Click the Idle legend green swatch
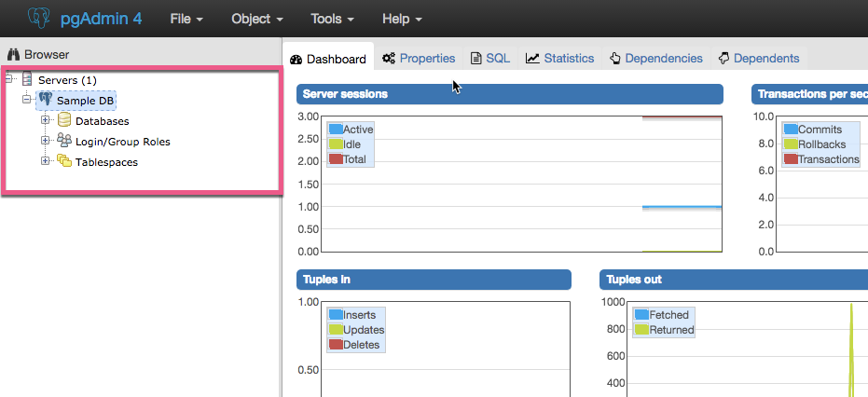The width and height of the screenshot is (868, 397). tap(336, 144)
